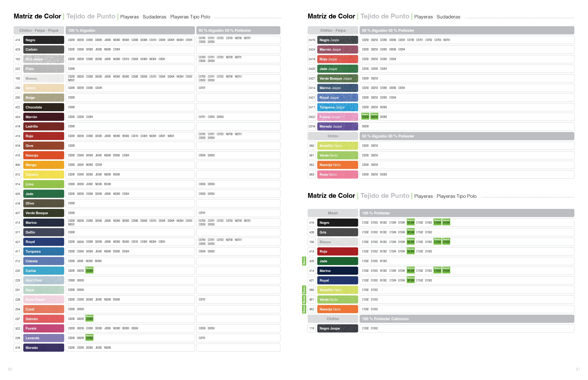Click the Nuevo N1304 badge in Gris row

coord(411,232)
